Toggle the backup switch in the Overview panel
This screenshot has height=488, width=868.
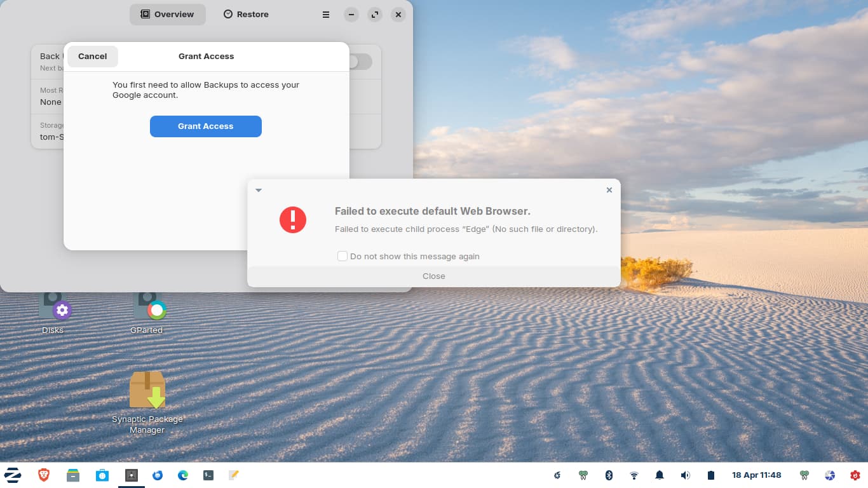coord(358,62)
